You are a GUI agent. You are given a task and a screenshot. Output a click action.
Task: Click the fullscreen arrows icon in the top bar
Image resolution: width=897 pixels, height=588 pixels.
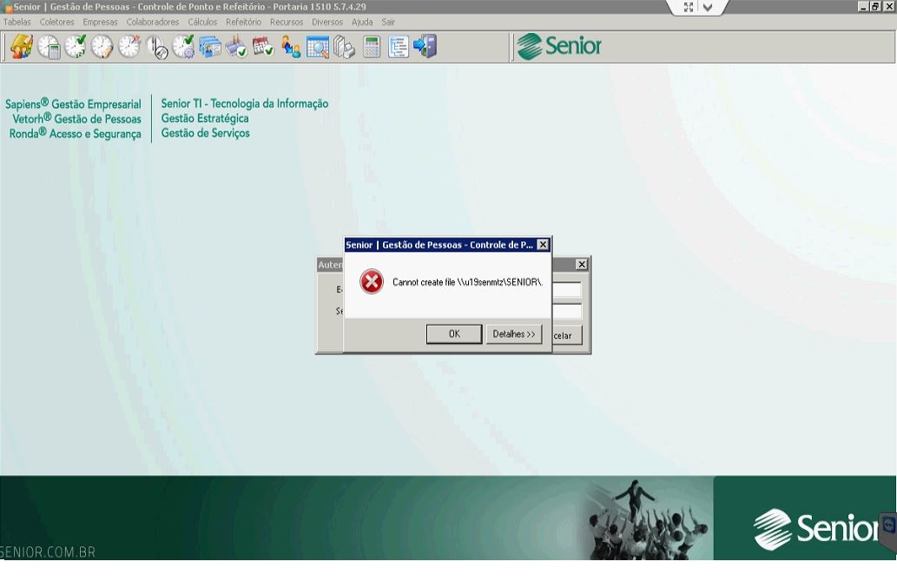click(x=689, y=7)
